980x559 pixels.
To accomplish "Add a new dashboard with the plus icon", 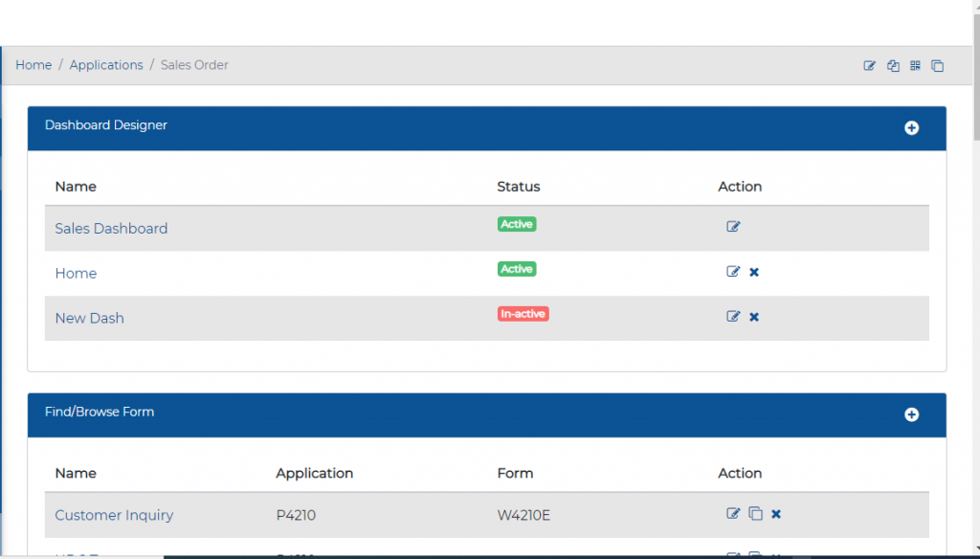I will [911, 127].
